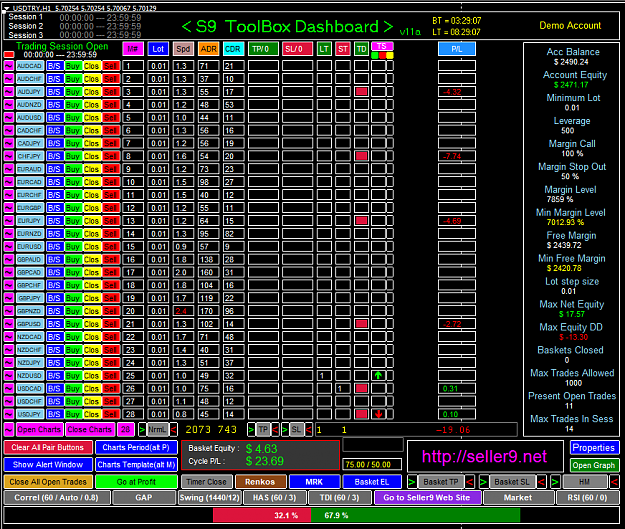Click the lot field 0.01 for AUDCAD
Image resolution: width=625 pixels, height=529 pixels.
[158, 66]
